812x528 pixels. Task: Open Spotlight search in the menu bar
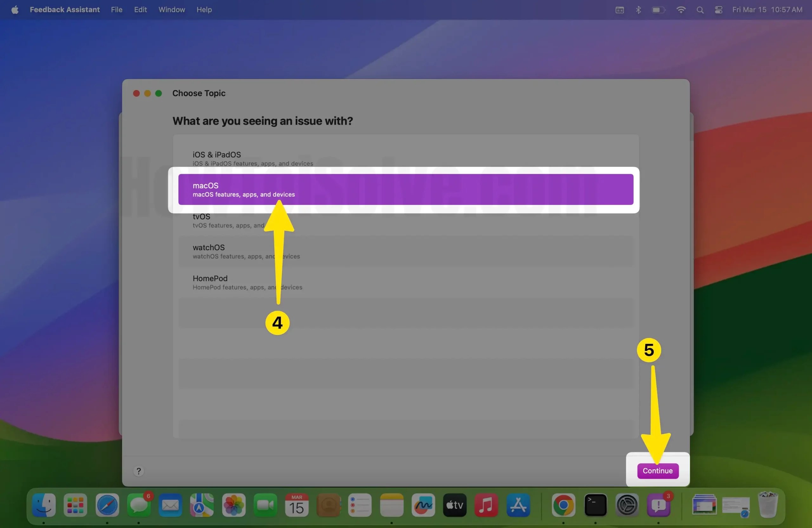[700, 10]
